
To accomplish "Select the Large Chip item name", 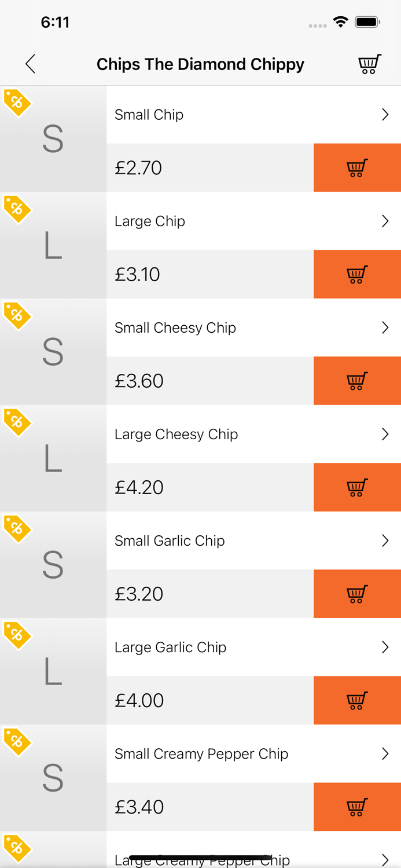I will (x=149, y=221).
